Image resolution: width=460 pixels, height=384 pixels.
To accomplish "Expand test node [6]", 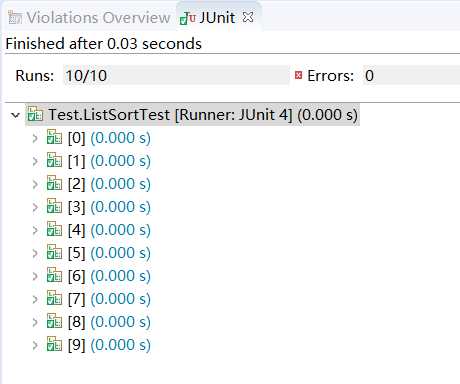I will (35, 276).
